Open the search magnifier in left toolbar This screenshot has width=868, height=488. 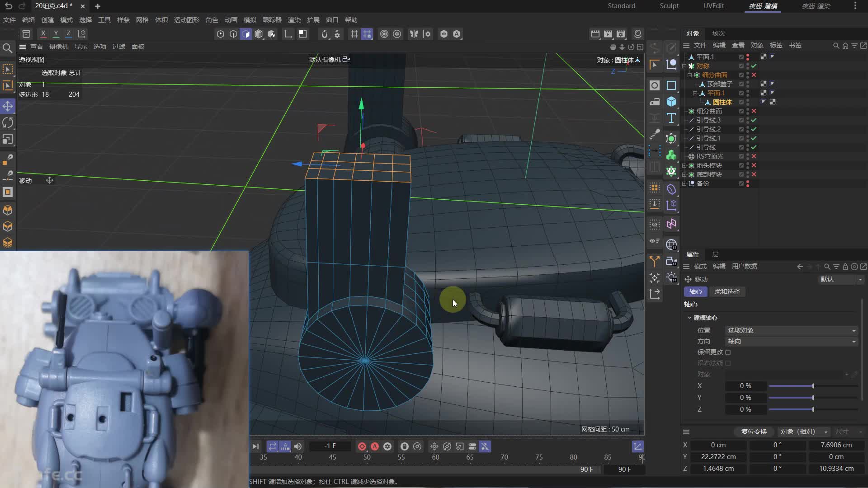pyautogui.click(x=7, y=48)
